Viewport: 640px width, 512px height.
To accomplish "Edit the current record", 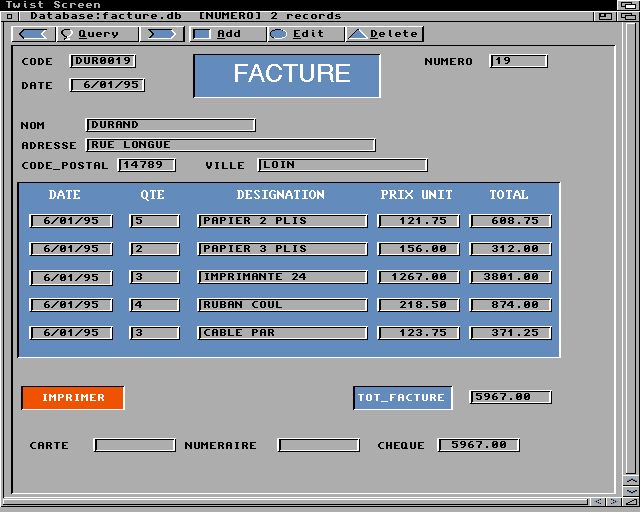I will 306,34.
